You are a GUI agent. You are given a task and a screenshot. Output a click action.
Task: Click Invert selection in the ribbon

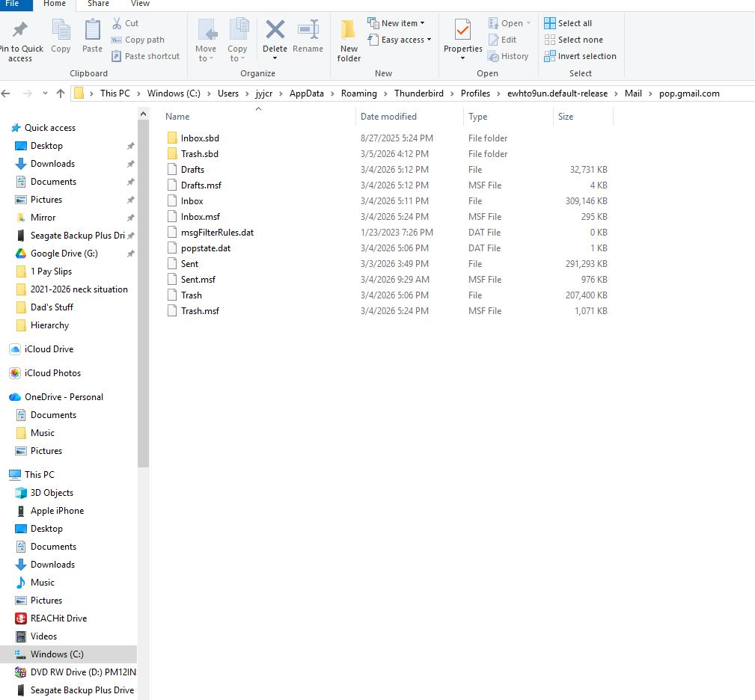[580, 56]
